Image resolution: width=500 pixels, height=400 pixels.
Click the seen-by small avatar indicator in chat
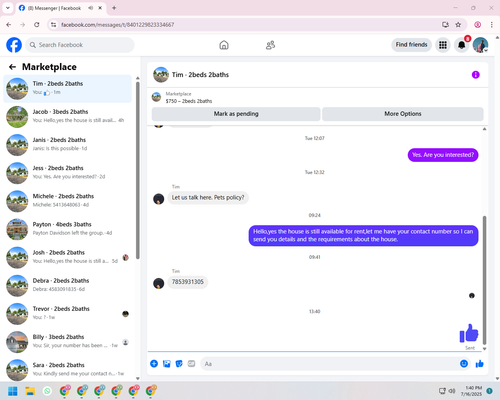click(472, 295)
